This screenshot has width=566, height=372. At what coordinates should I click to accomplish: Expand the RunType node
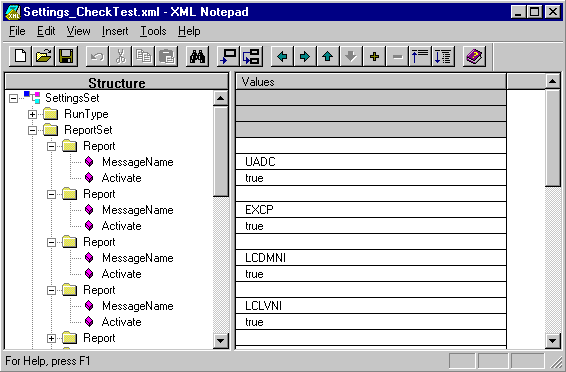click(x=32, y=114)
